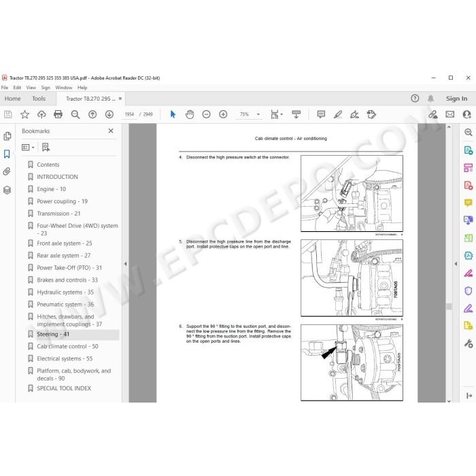The width and height of the screenshot is (476, 476).
Task: Go to next page arrow
Action: pyautogui.click(x=109, y=114)
